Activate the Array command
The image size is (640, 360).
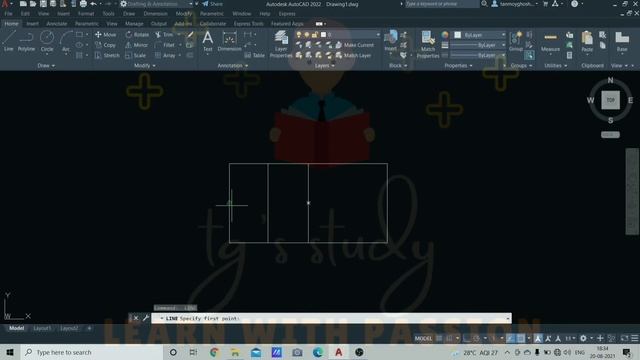click(165, 55)
